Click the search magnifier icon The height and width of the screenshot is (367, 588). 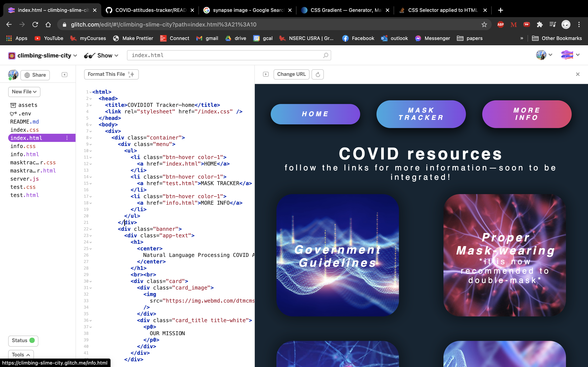pyautogui.click(x=326, y=55)
